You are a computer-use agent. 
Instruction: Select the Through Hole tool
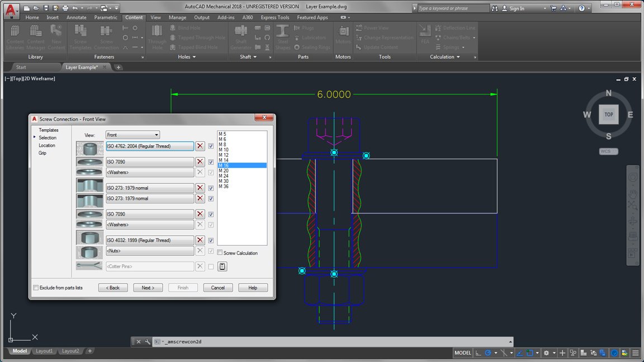coord(157,36)
